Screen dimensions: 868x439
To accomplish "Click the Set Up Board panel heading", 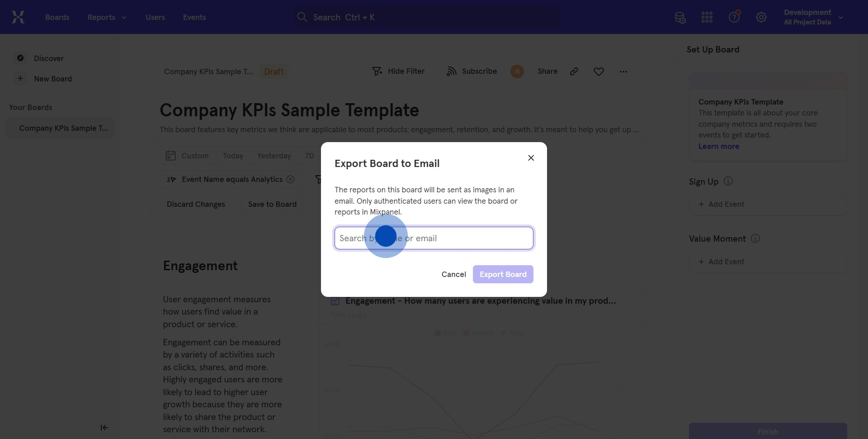I will click(713, 50).
